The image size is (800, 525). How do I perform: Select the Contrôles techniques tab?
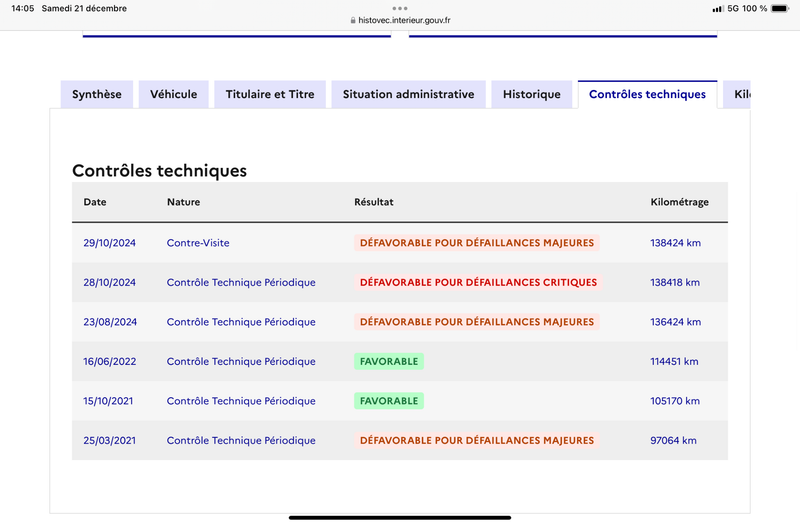647,94
